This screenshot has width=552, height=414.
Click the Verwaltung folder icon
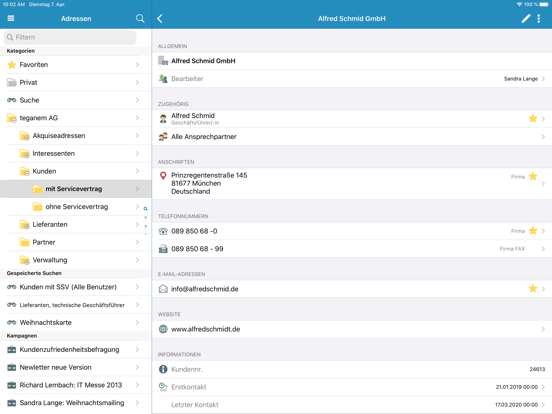[x=25, y=260]
